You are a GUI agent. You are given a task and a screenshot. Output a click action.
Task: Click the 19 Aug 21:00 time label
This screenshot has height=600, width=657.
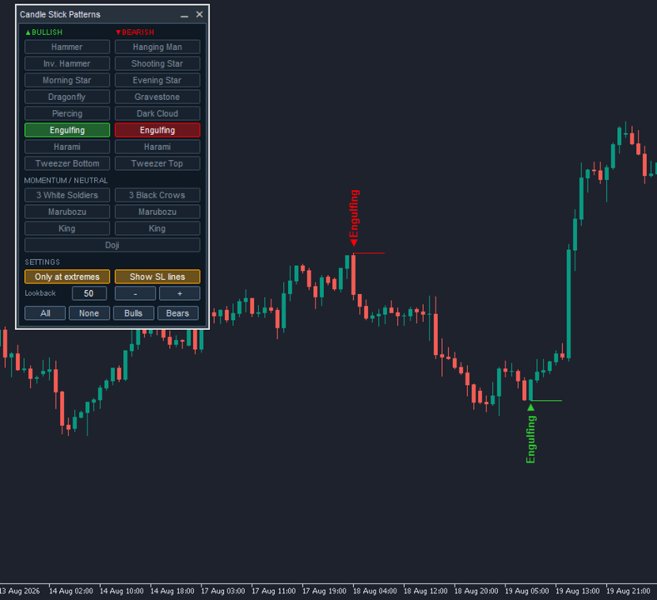coord(629,591)
